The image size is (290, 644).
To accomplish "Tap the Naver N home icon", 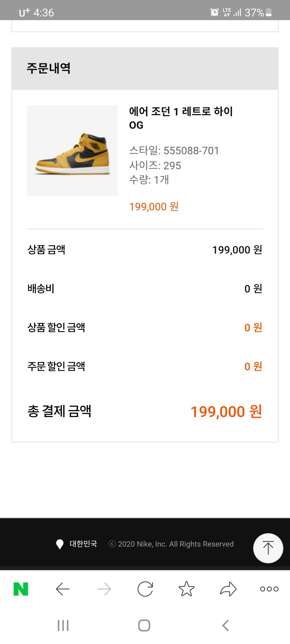I will 21,589.
